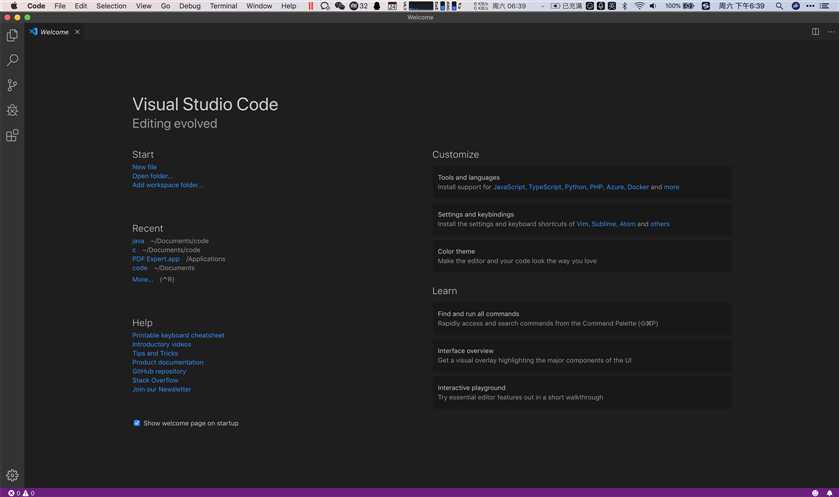The image size is (839, 497).
Task: Click the QQ penguin icon in menu bar
Action: click(x=377, y=6)
